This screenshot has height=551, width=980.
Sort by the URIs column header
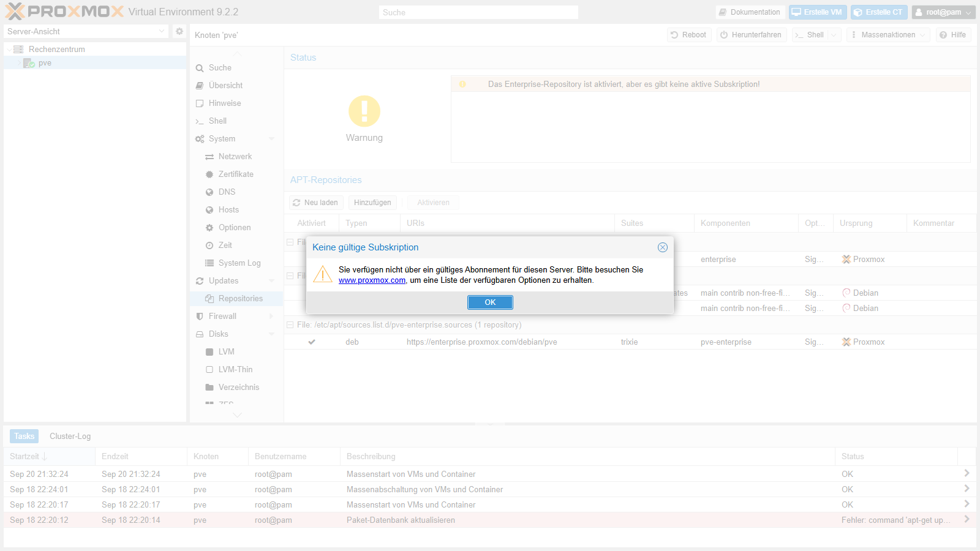point(507,223)
